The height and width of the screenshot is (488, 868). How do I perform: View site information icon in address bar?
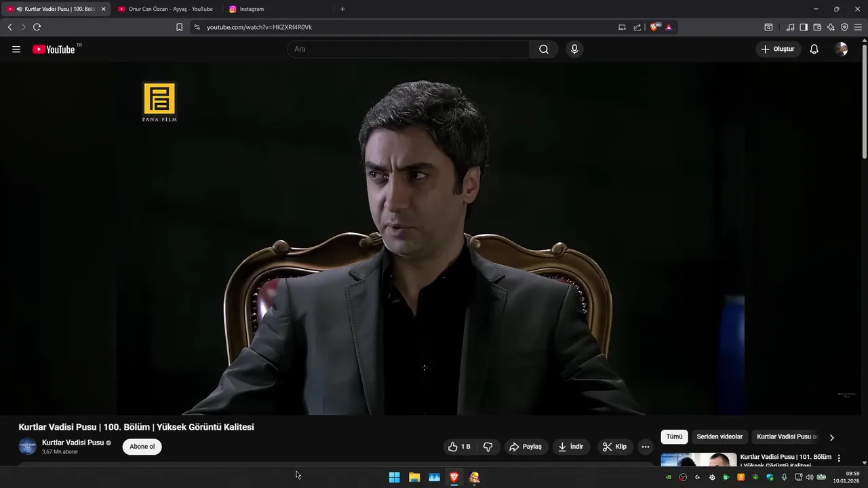197,27
